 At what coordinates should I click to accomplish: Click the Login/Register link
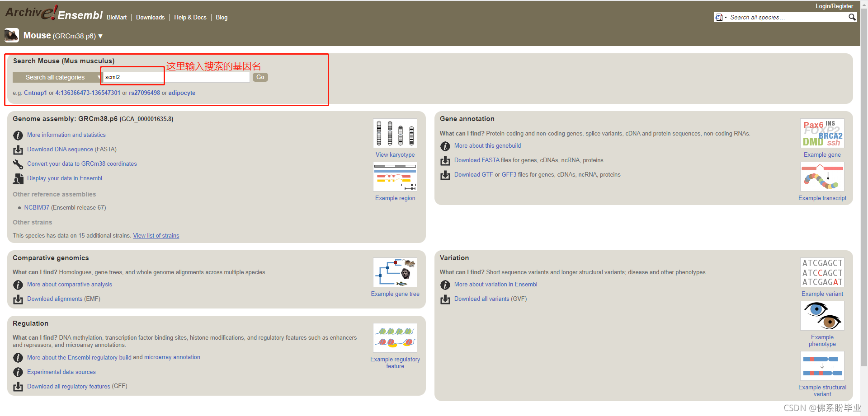pos(834,6)
